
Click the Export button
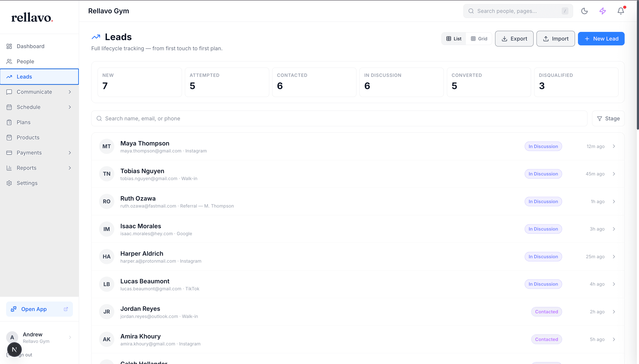tap(514, 39)
